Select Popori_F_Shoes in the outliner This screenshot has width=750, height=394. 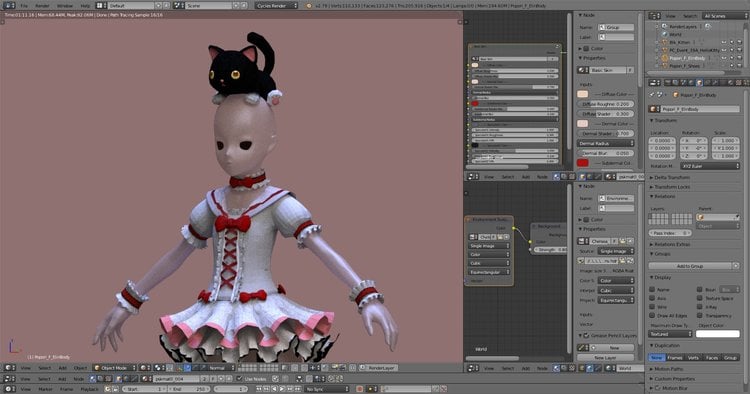tap(684, 66)
